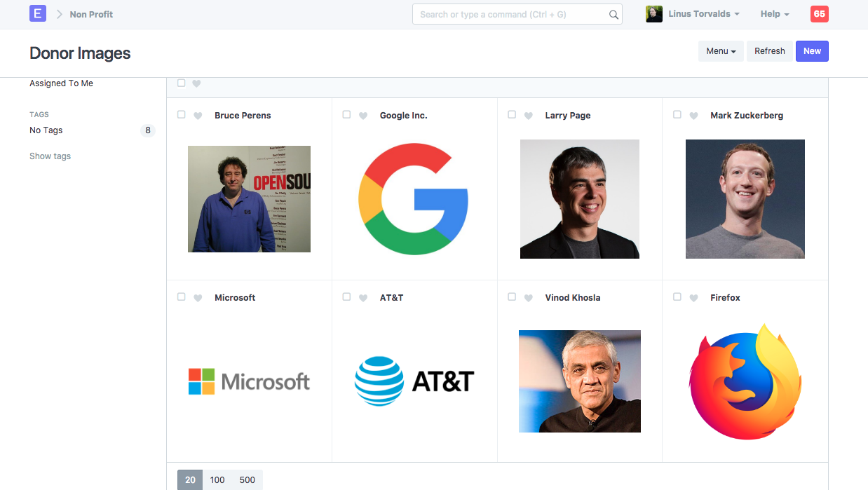Tick the Mark Zuckerberg checkbox
Screen dimensions: 868x490
pos(677,114)
